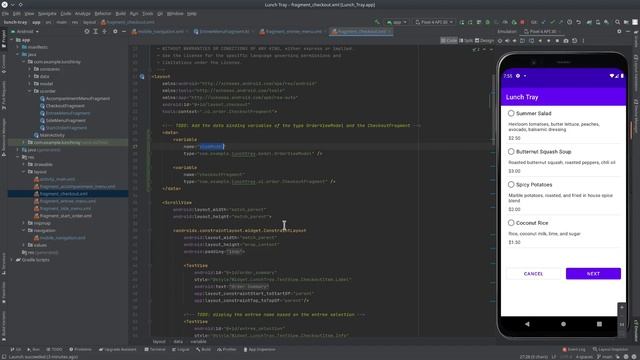The height and width of the screenshot is (360, 640).
Task: Select Spicy Potatoes radio button
Action: coord(511,184)
